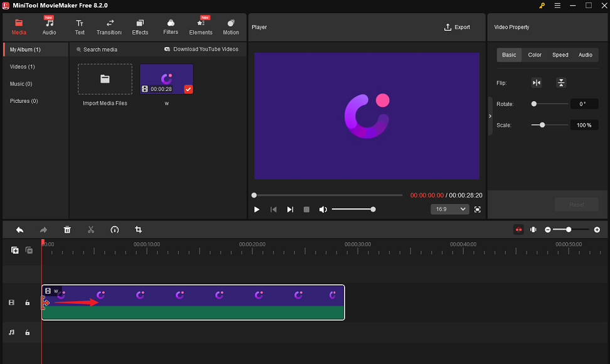Click Import Media Files box
This screenshot has width=610, height=364.
click(105, 79)
